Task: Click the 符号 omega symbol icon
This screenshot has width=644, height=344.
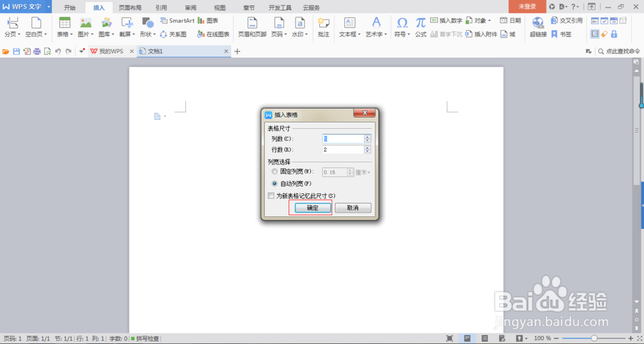Action: pyautogui.click(x=402, y=23)
